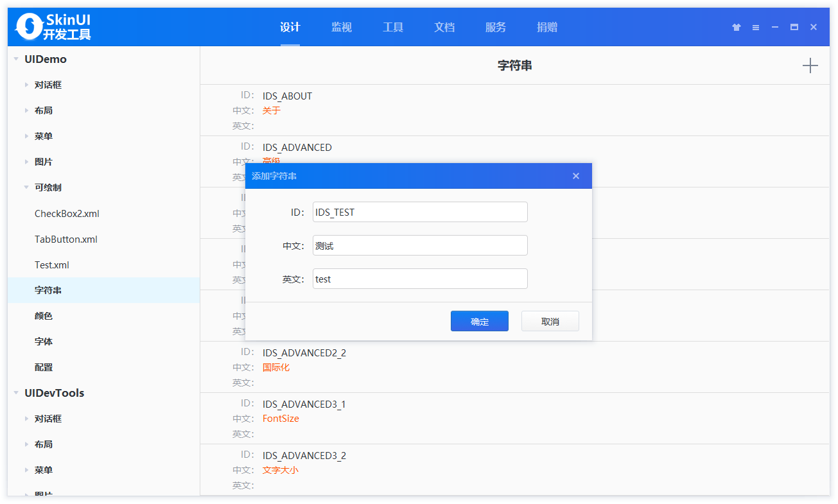838x504 pixels.
Task: Click the Chinese value 文字大小
Action: (281, 470)
